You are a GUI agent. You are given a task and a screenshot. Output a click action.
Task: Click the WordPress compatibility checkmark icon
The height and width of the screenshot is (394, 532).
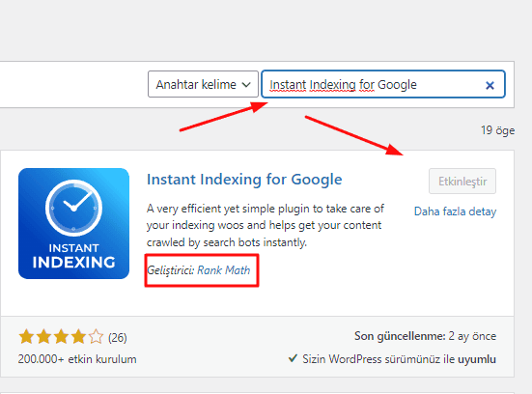(293, 358)
